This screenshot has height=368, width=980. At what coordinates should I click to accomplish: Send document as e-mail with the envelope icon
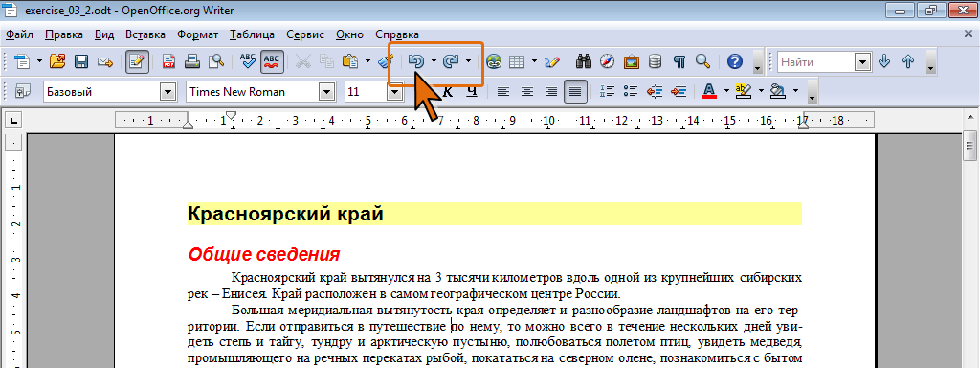point(104,61)
